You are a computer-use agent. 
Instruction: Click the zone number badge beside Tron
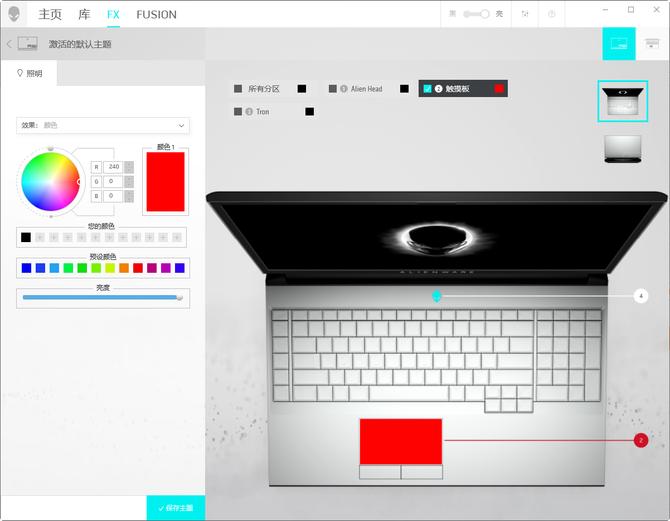pos(249,112)
